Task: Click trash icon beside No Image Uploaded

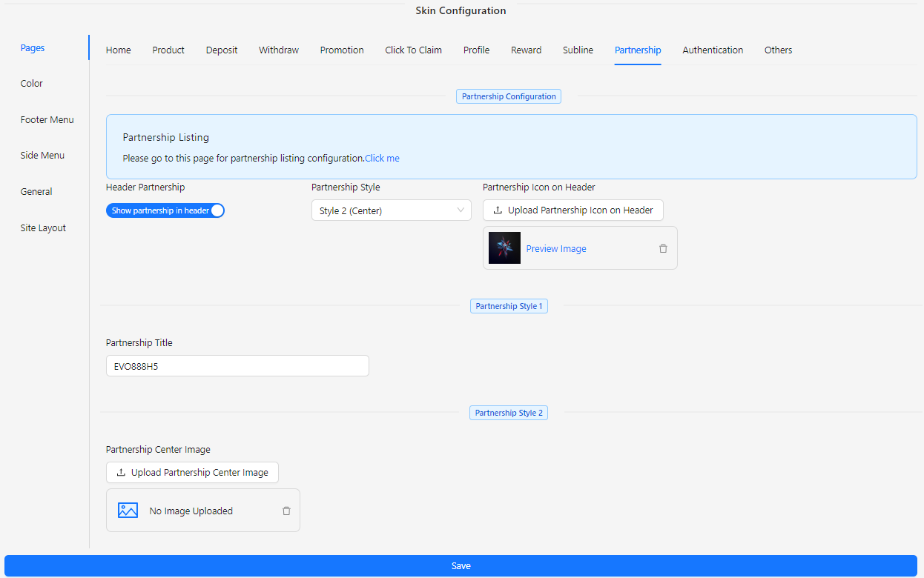Action: click(286, 511)
